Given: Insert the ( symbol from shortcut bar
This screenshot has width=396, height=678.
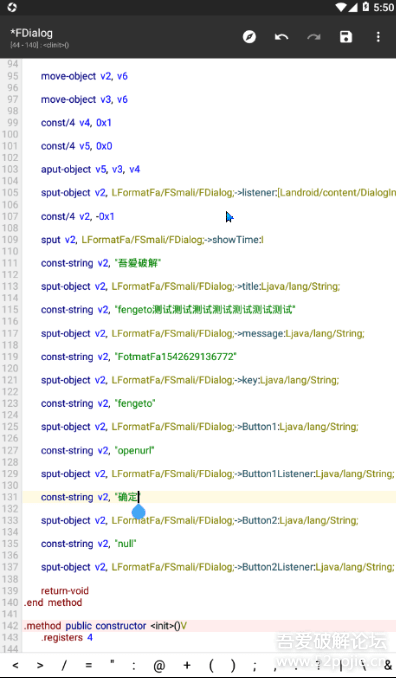Looking at the screenshot, I should pos(211,665).
